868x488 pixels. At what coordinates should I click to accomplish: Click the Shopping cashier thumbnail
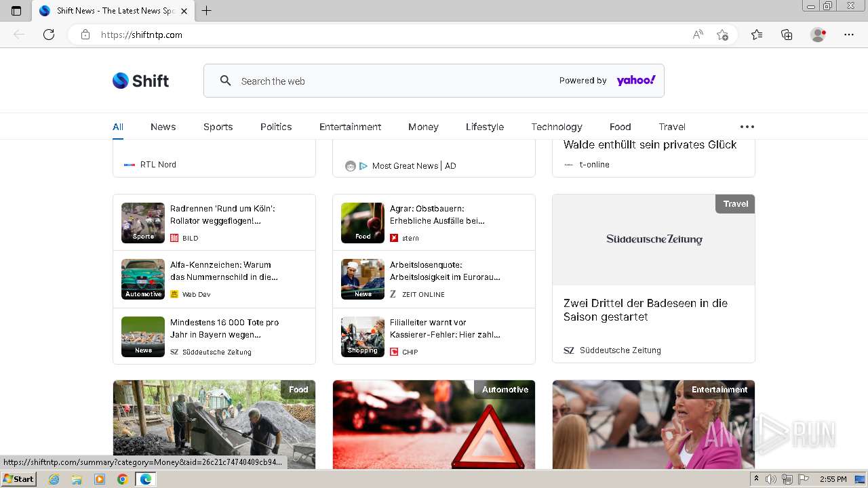click(363, 337)
